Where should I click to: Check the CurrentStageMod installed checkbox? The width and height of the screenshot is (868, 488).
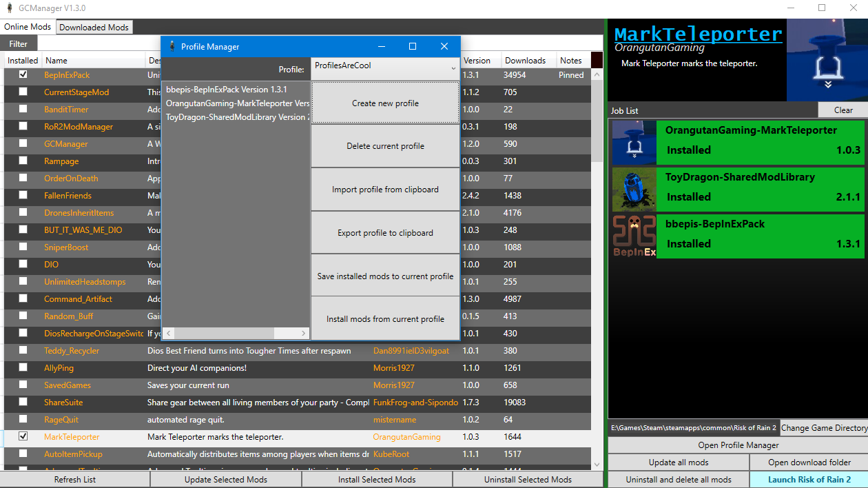point(23,92)
